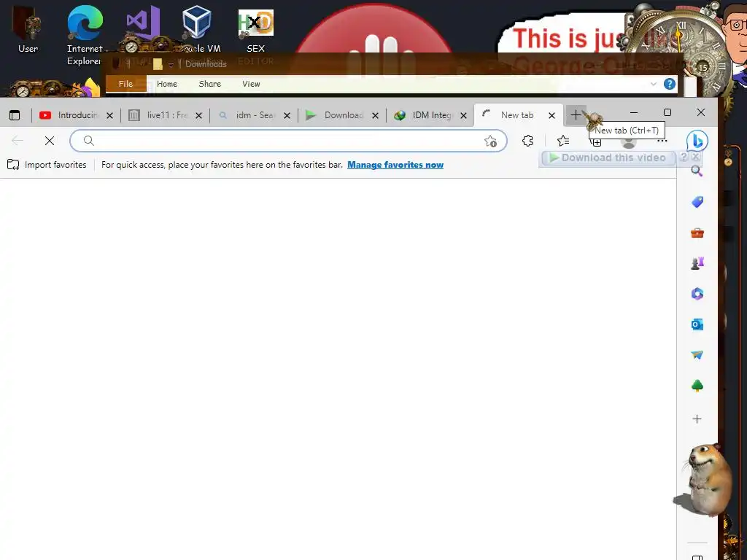
Task: Close the Download tab
Action: [x=375, y=115]
